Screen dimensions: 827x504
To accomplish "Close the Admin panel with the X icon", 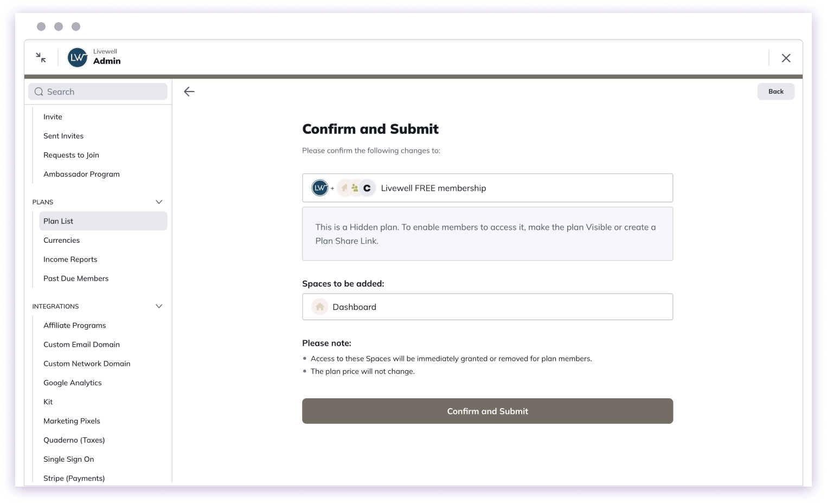I will [x=786, y=57].
